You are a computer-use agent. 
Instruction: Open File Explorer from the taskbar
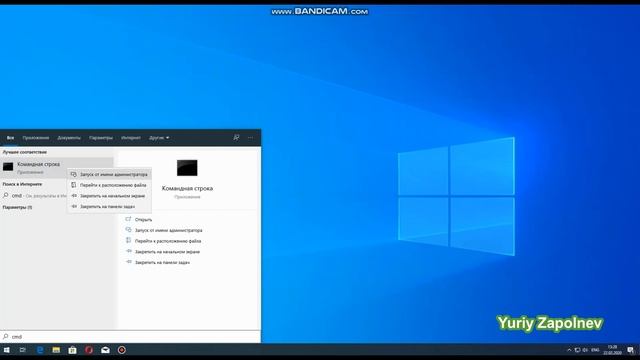click(56, 350)
